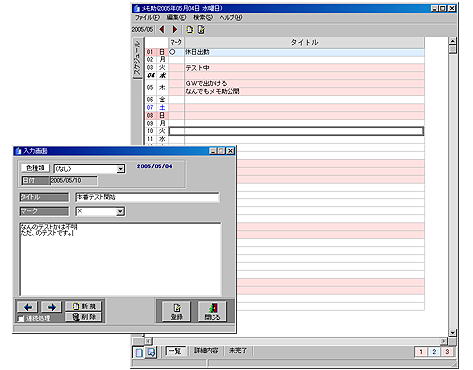
Task: Open the ヘルプ(H) menu
Action: 230,17
